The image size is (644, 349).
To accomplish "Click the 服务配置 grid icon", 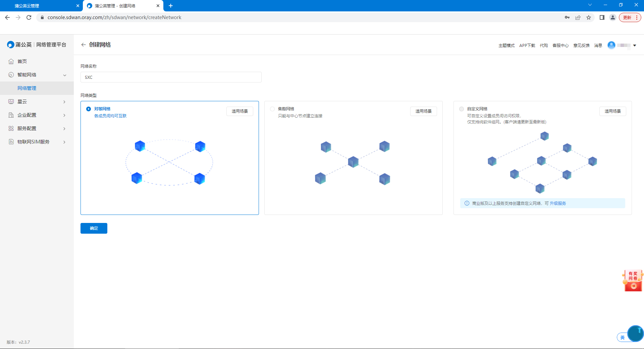I will [11, 128].
